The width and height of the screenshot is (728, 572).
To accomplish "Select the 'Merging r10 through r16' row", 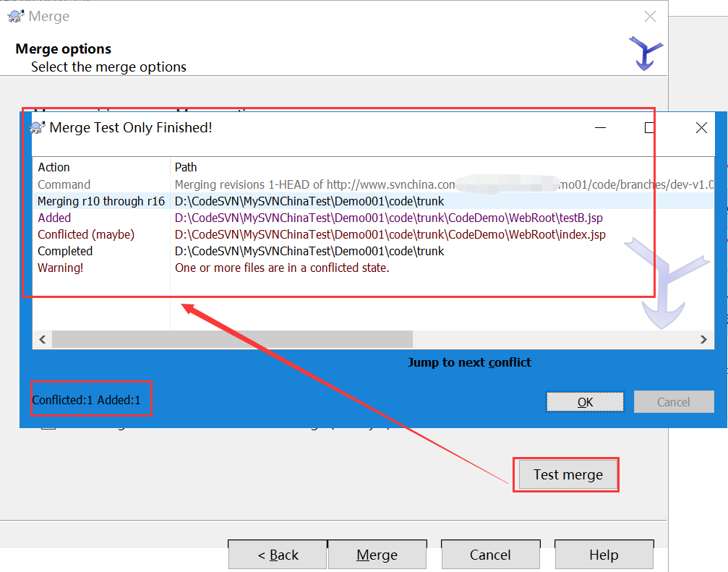I will tap(101, 201).
